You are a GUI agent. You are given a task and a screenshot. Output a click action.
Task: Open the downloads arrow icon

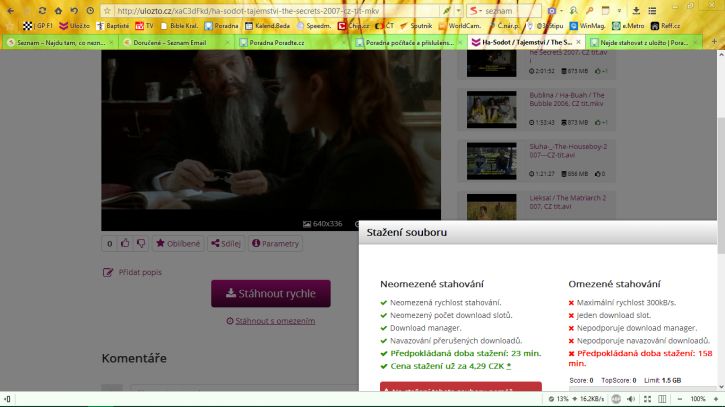pyautogui.click(x=636, y=11)
